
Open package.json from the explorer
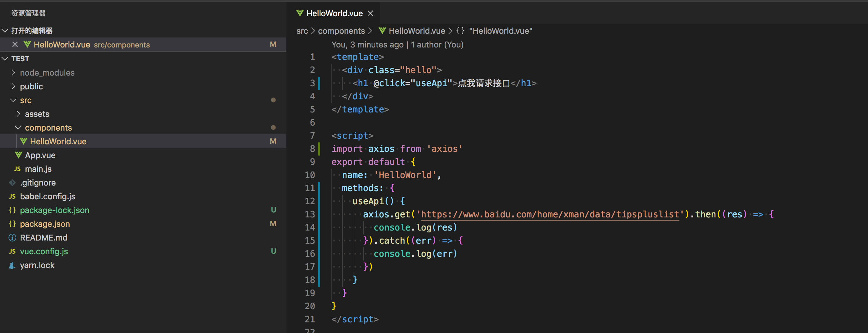[143, 224]
